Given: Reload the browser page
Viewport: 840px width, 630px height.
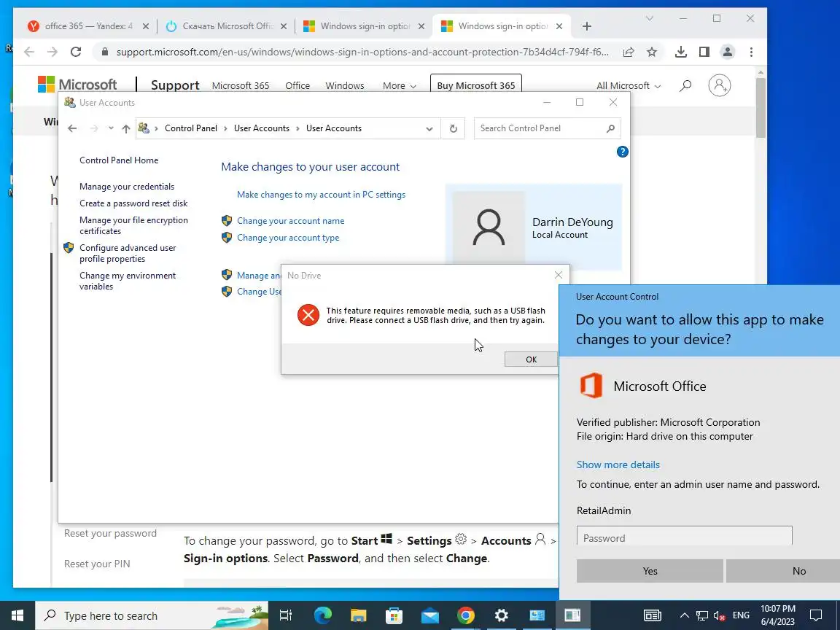Looking at the screenshot, I should point(76,52).
